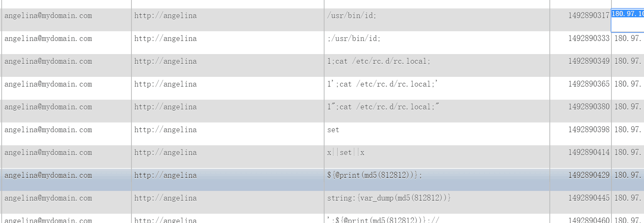Click http://angelina in the set row
The width and height of the screenshot is (644, 223).
click(166, 130)
